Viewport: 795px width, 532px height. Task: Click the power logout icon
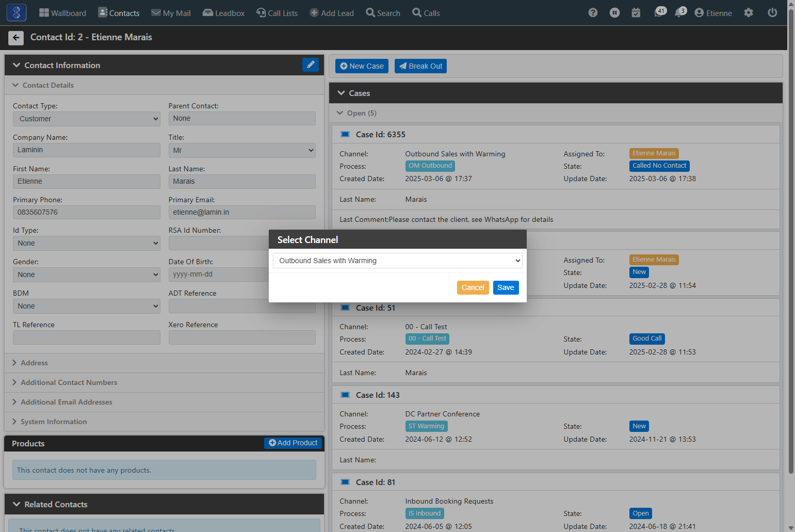coord(772,13)
